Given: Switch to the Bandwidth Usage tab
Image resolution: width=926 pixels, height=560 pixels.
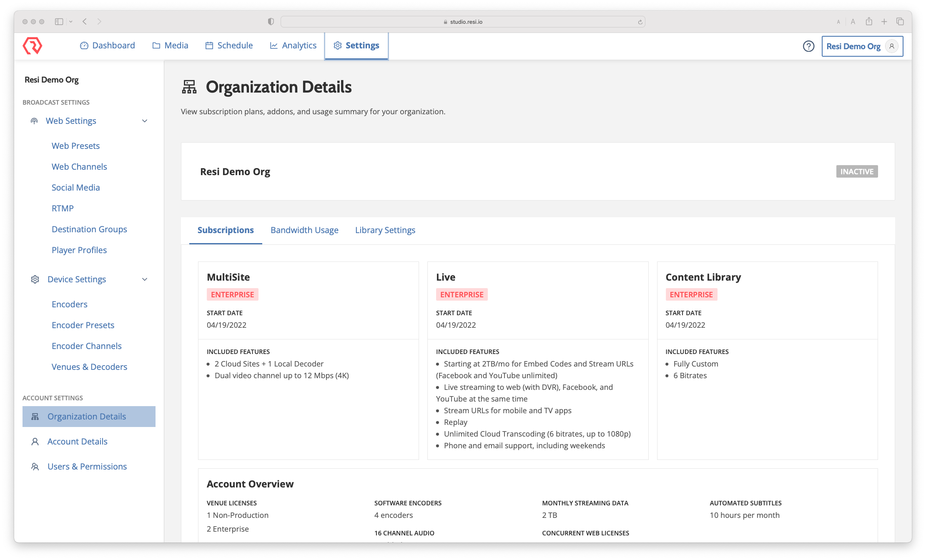Looking at the screenshot, I should click(x=304, y=230).
